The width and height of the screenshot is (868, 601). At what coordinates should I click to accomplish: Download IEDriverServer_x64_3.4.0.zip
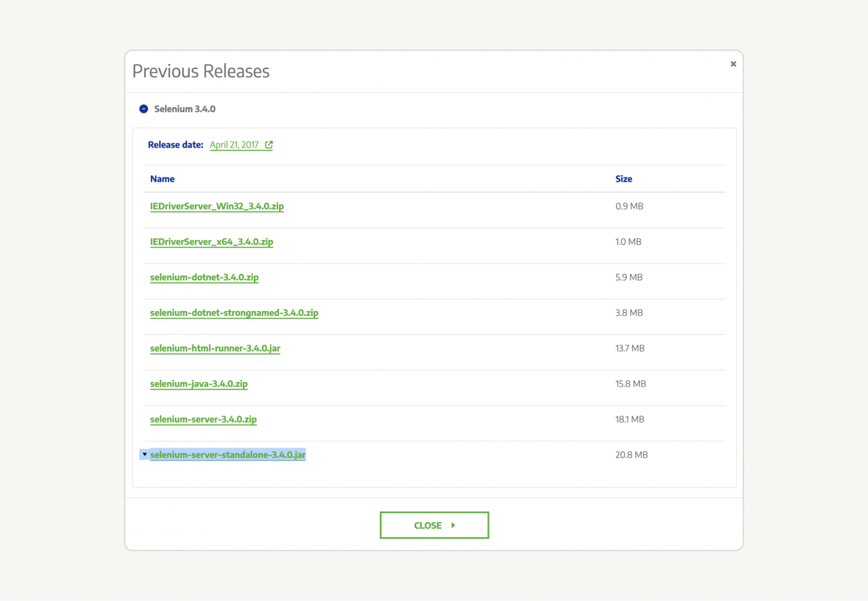pos(211,242)
